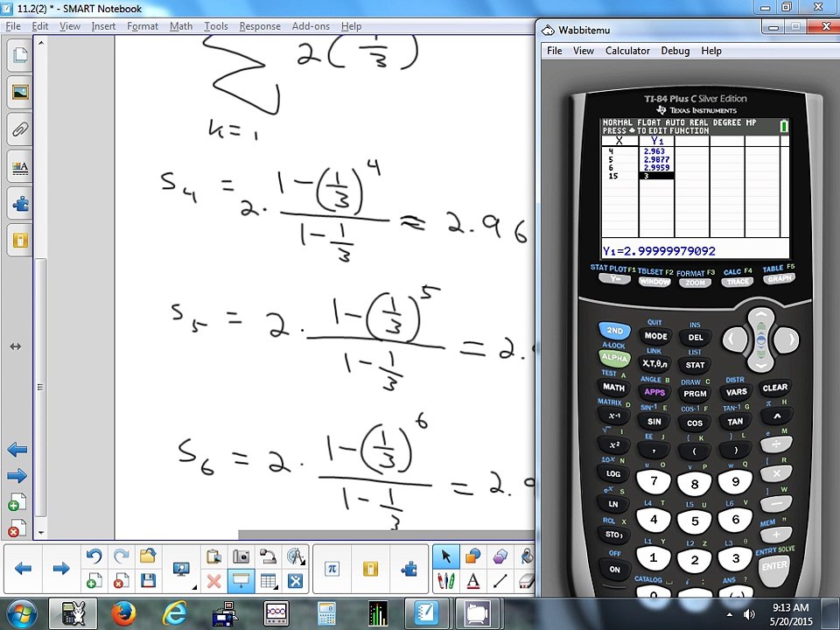Select the Shapes tool
The width and height of the screenshot is (840, 630).
(x=473, y=556)
